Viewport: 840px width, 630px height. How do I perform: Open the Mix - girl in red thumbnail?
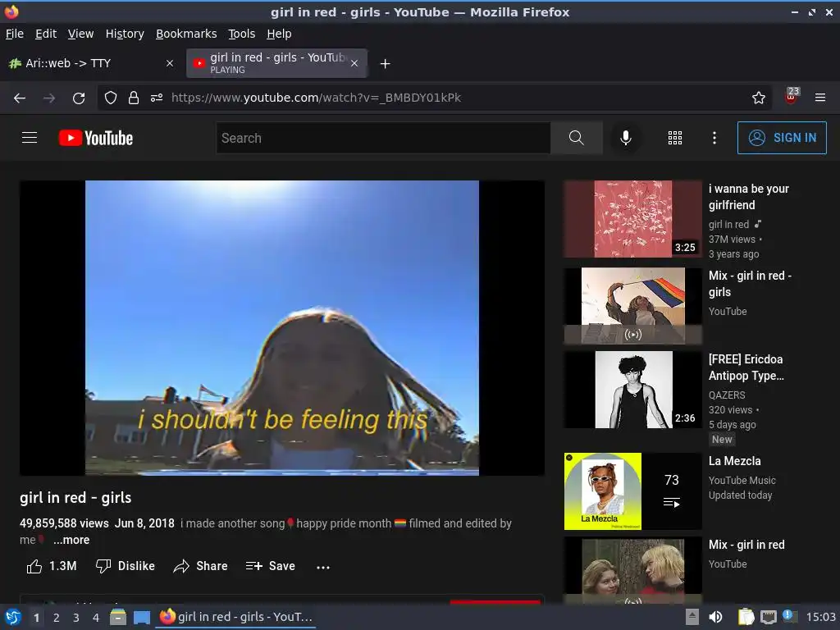click(x=632, y=571)
